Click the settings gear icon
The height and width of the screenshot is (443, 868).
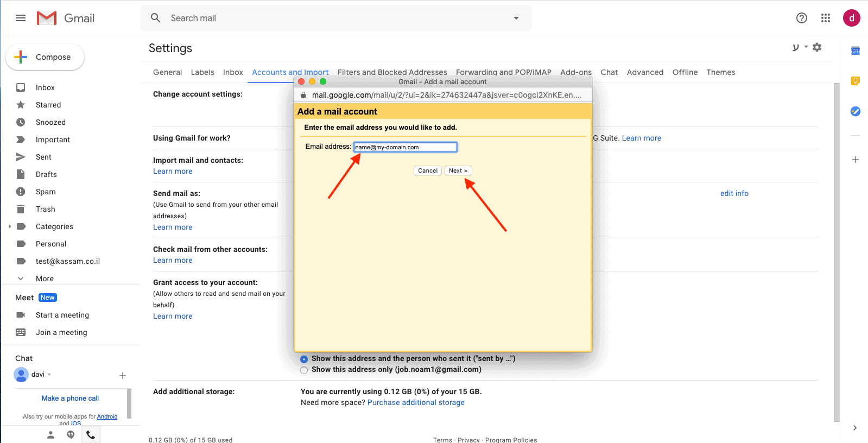(x=817, y=47)
